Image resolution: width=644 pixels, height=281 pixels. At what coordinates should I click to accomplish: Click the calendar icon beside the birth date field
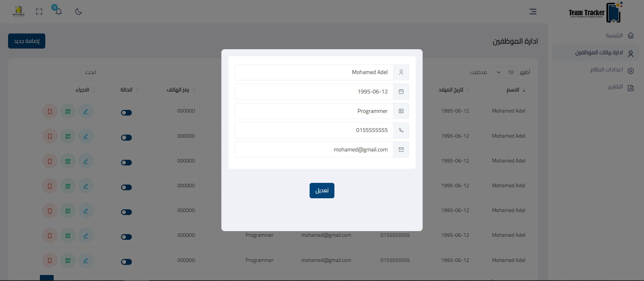coord(401,91)
